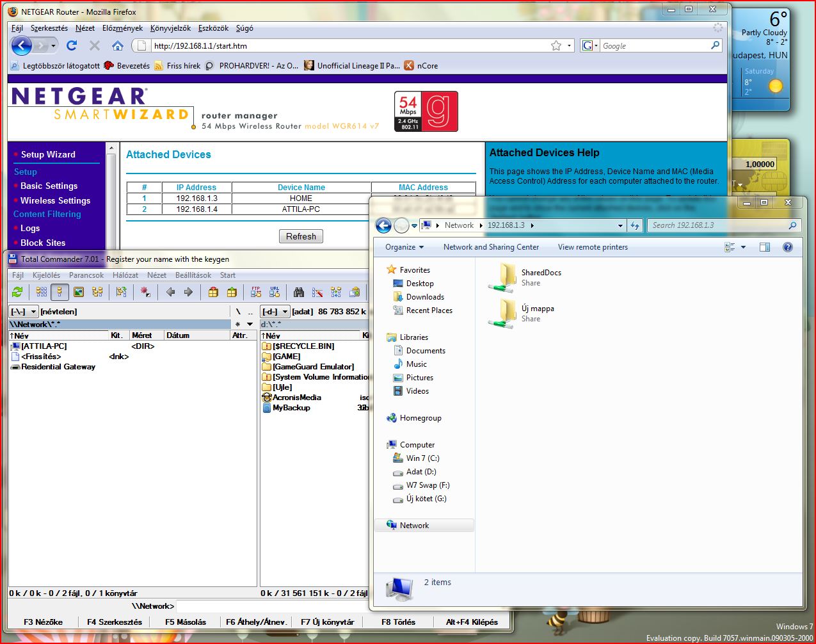Pack files icon in Total Commander
Viewport: 816px width, 644px height.
pyautogui.click(x=213, y=292)
